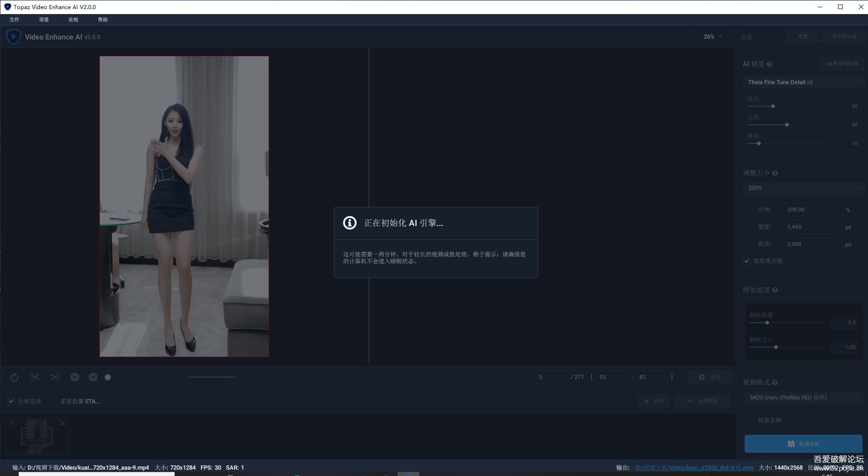The height and width of the screenshot is (476, 868).
Task: Click the Video Enhance AI play logo
Action: coord(13,37)
